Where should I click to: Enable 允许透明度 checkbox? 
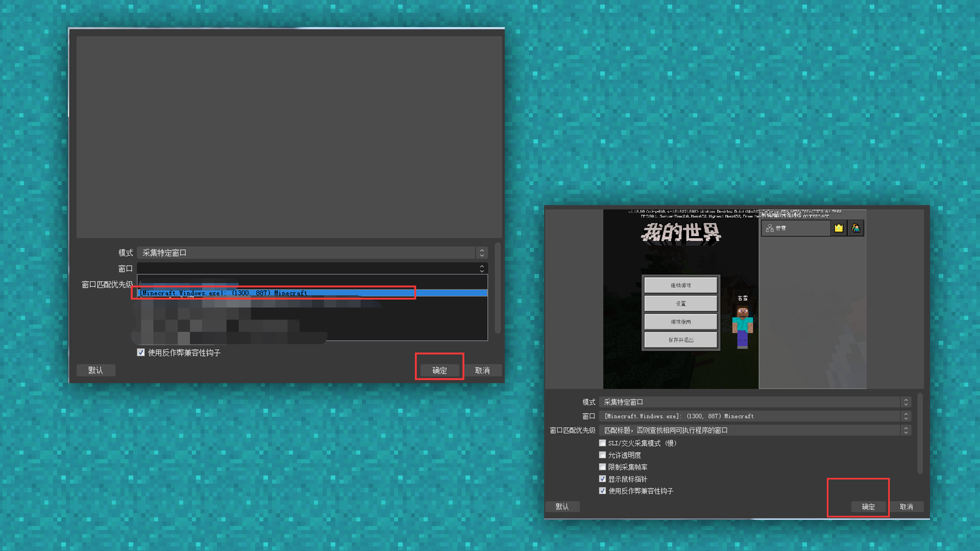pyautogui.click(x=603, y=455)
